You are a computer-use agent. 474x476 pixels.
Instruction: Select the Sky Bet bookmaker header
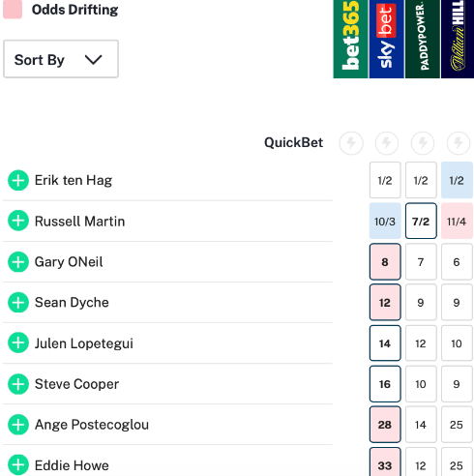click(386, 39)
